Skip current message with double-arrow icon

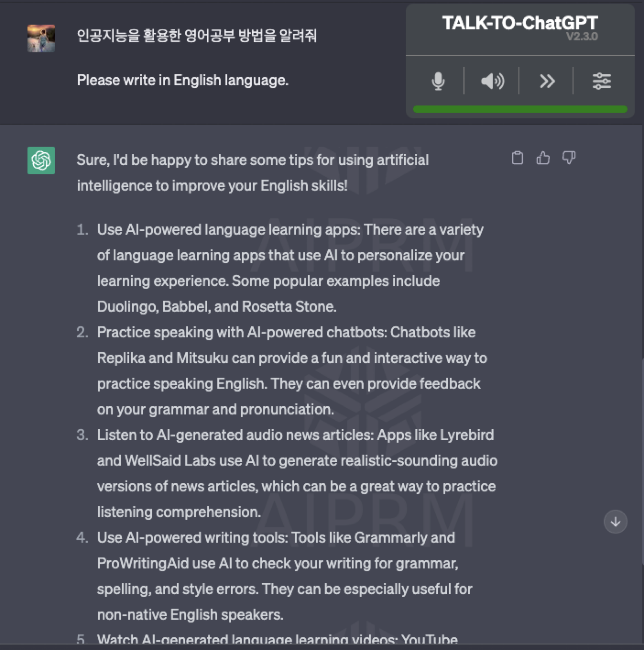point(547,81)
